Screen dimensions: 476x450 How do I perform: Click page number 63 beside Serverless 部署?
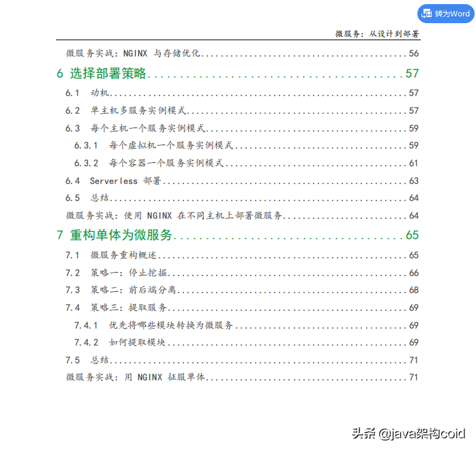414,181
